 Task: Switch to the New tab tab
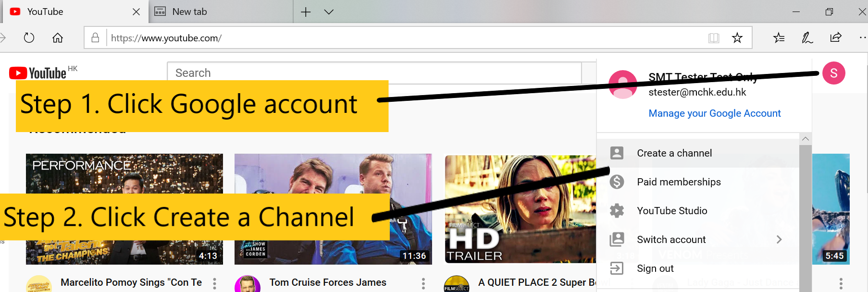coord(221,12)
